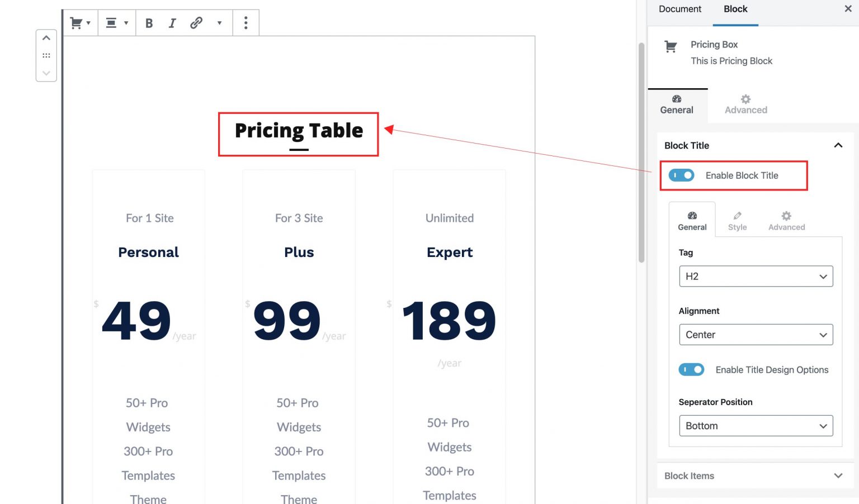Insert a link using the chain icon

pos(196,23)
